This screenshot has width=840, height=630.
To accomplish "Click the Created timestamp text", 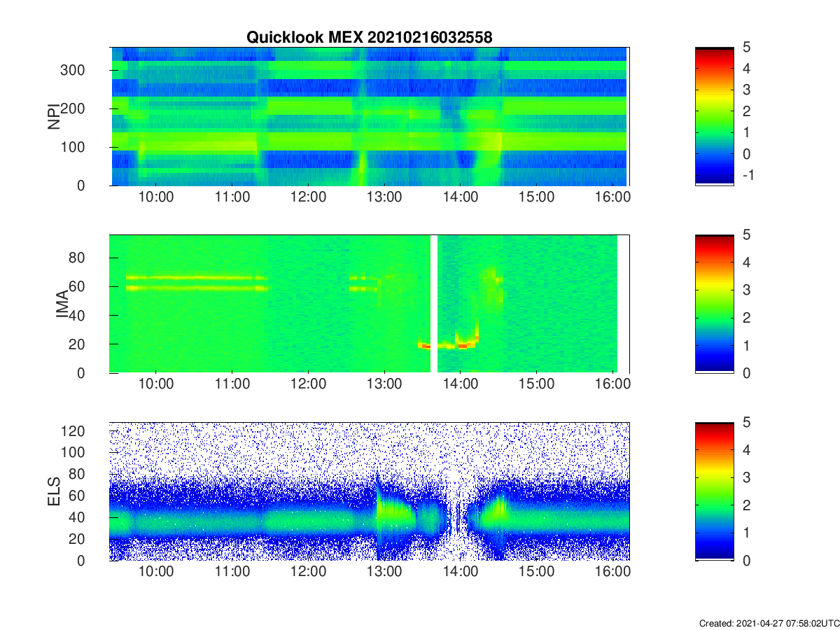I will click(769, 623).
